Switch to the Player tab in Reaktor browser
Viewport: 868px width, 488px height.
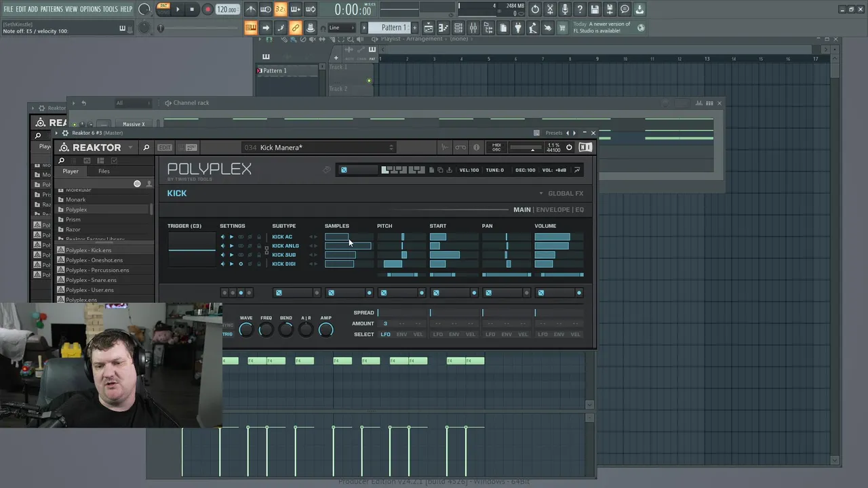pos(71,171)
